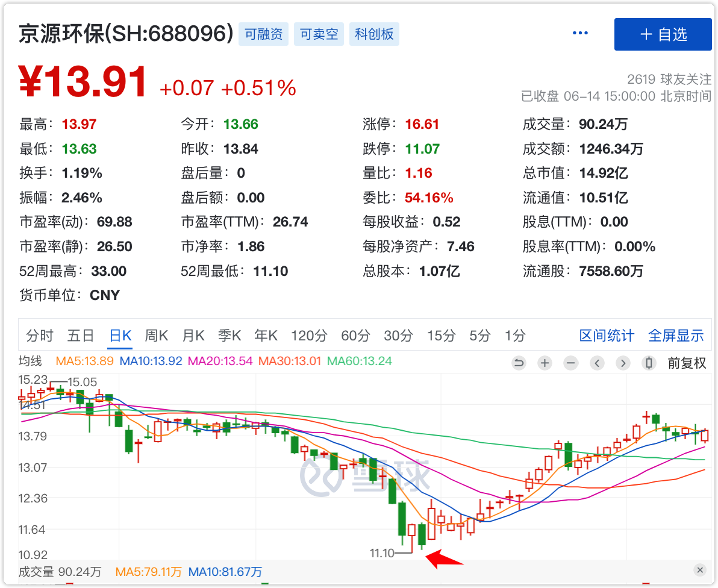Open the three-dot more options menu

(x=580, y=33)
